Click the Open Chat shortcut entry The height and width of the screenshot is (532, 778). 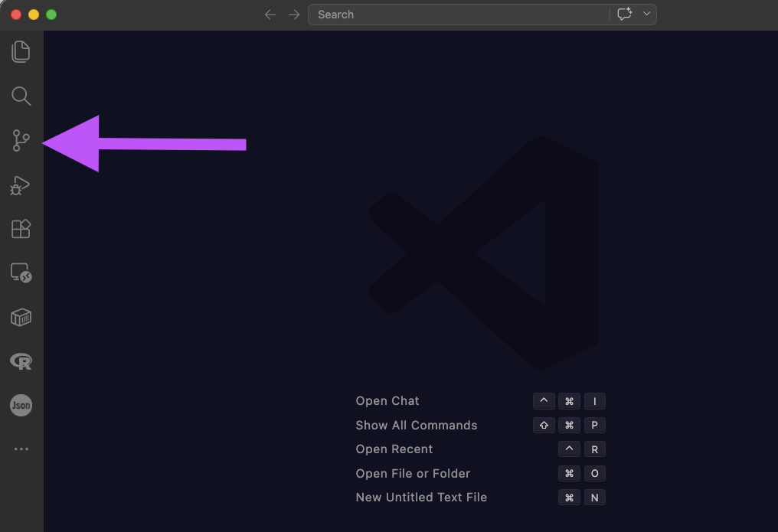coord(387,400)
